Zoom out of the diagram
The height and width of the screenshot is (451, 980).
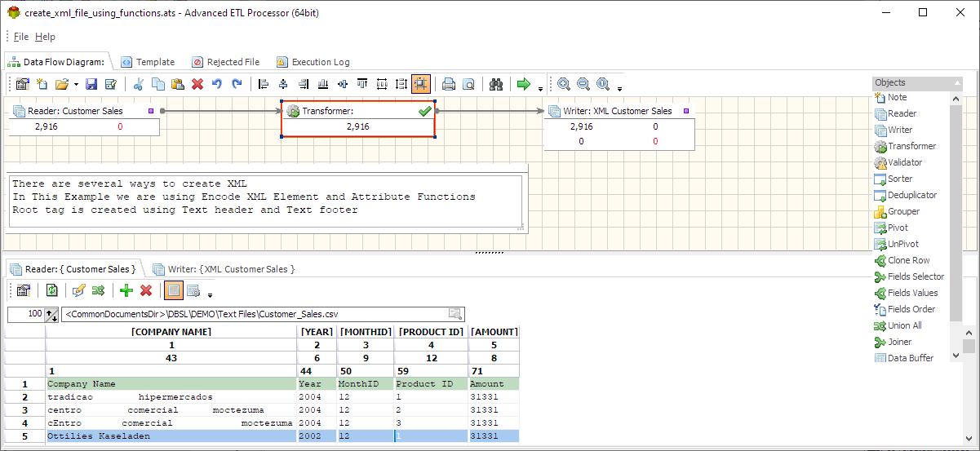tap(583, 83)
